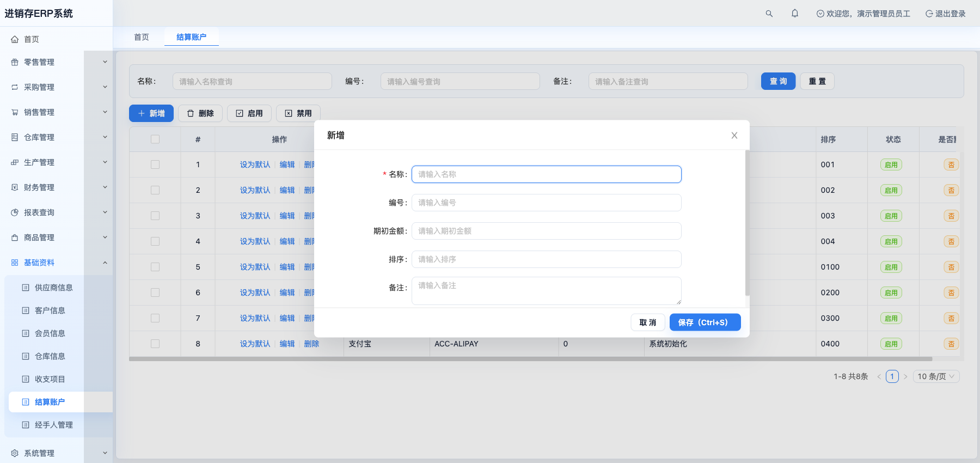Screen dimensions: 980x463
Task: Focus the 编号 query input in filter bar
Action: point(460,81)
